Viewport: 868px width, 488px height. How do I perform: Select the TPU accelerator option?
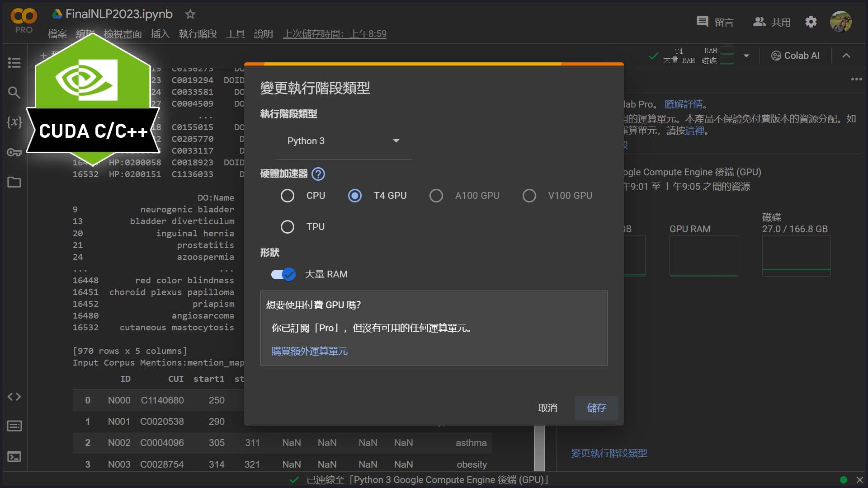(x=288, y=227)
